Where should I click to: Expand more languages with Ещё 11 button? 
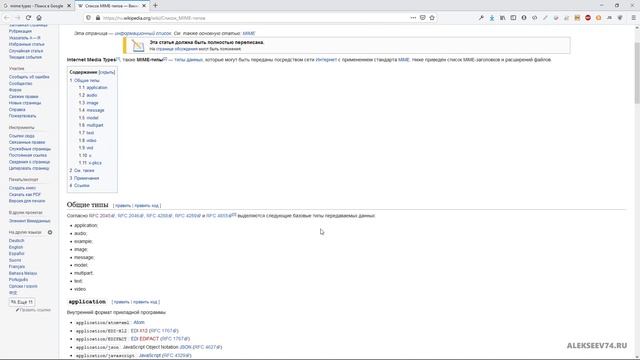pyautogui.click(x=22, y=302)
